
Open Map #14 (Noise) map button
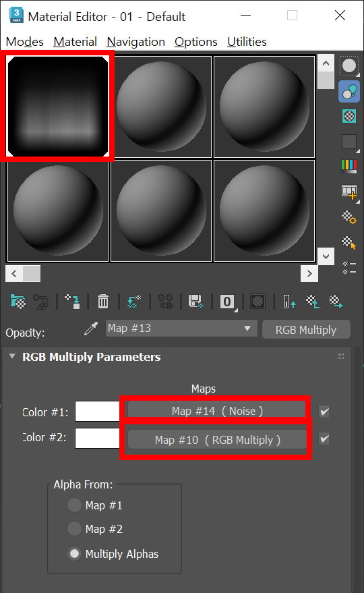tap(217, 411)
